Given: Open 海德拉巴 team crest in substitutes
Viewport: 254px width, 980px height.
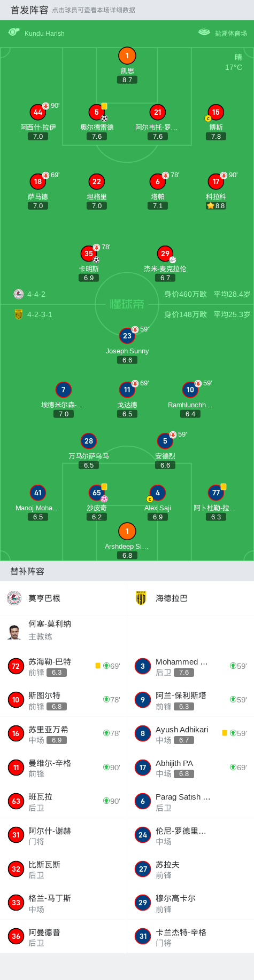Looking at the screenshot, I should pos(141,598).
